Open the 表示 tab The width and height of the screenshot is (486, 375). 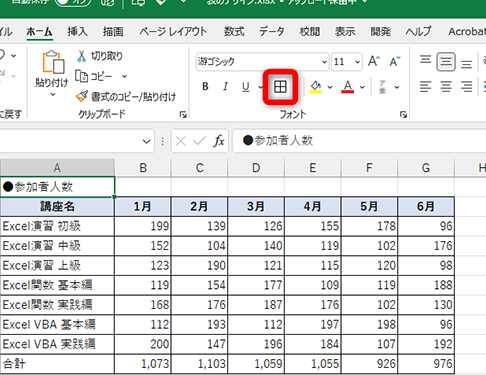tap(345, 32)
